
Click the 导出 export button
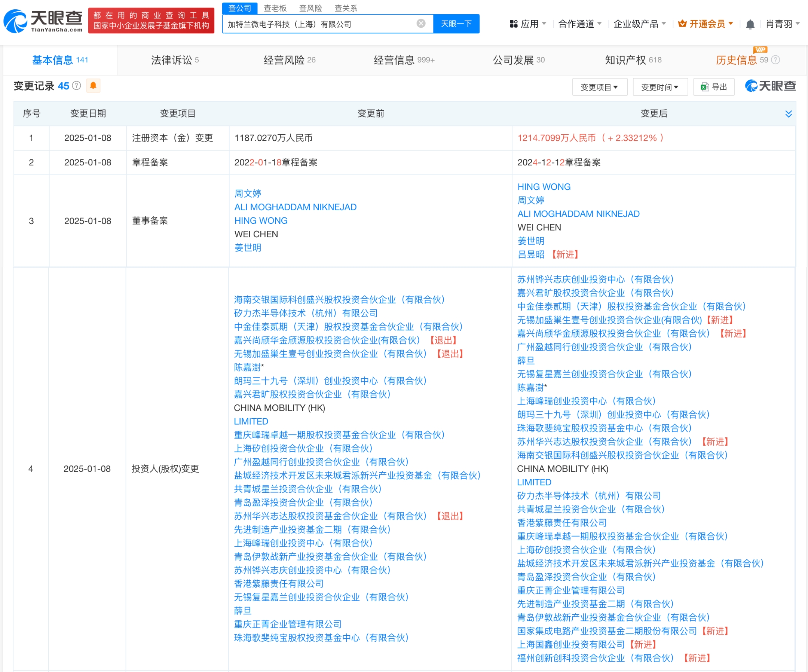click(x=714, y=87)
